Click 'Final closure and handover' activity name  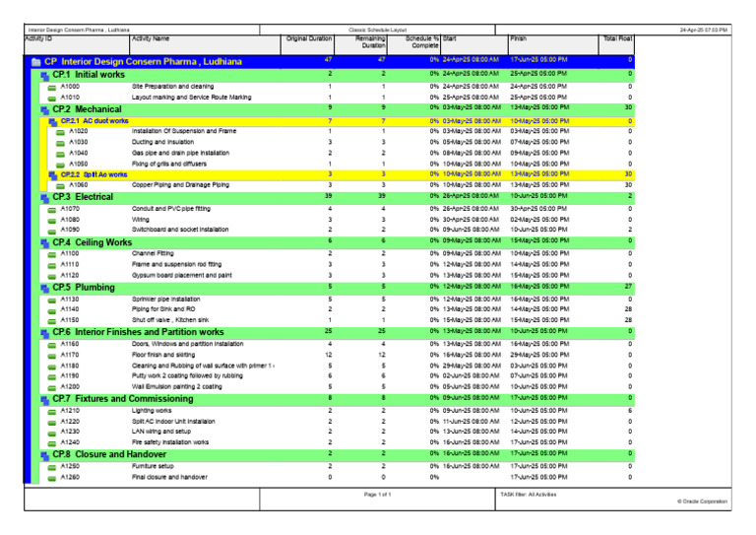point(169,477)
